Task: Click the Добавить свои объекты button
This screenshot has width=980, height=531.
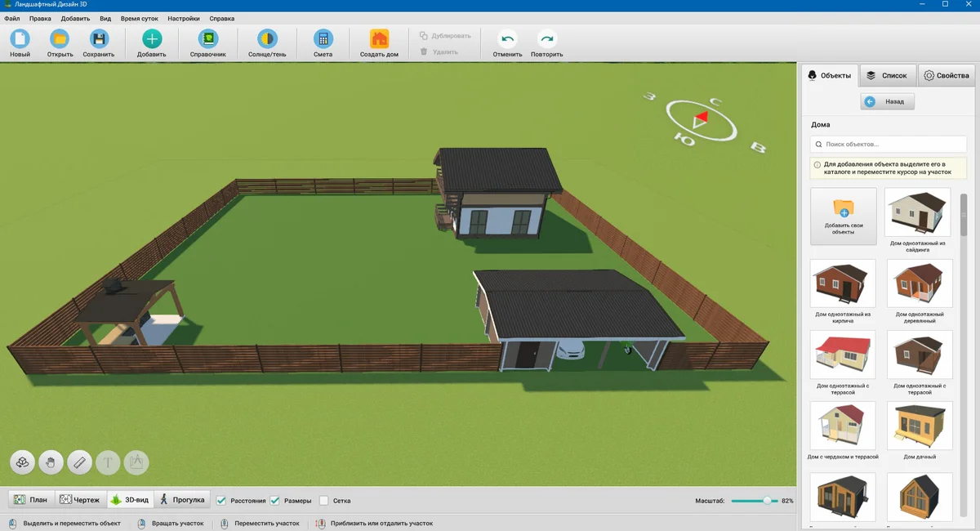Action: (844, 216)
